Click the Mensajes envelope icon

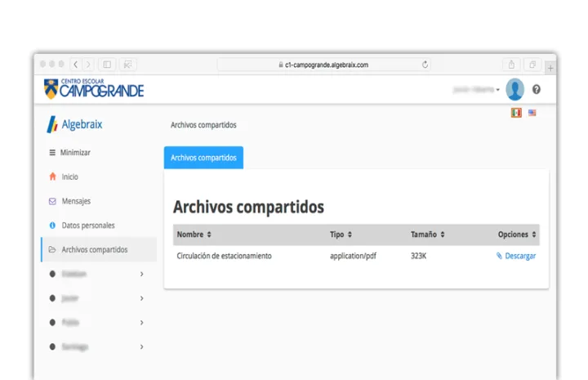[x=52, y=201]
